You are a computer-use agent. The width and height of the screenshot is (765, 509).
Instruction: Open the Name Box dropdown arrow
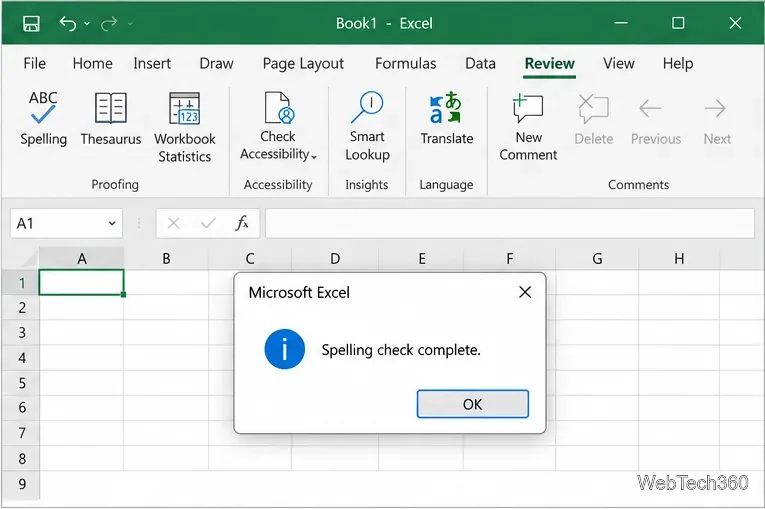coord(112,224)
